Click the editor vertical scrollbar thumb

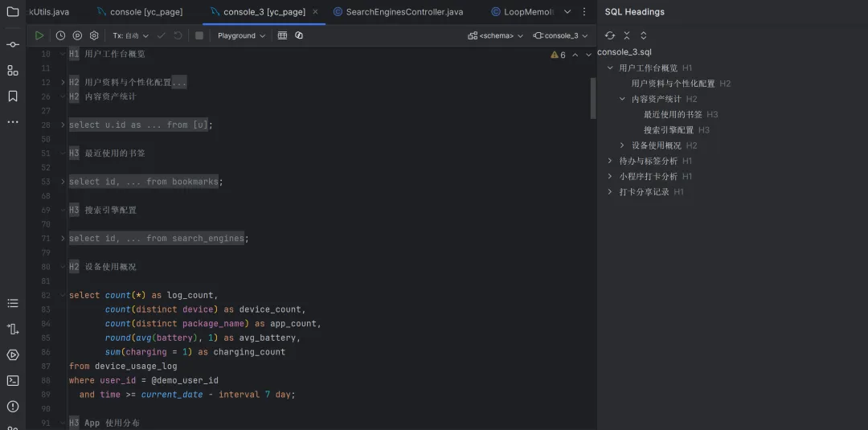pyautogui.click(x=593, y=98)
